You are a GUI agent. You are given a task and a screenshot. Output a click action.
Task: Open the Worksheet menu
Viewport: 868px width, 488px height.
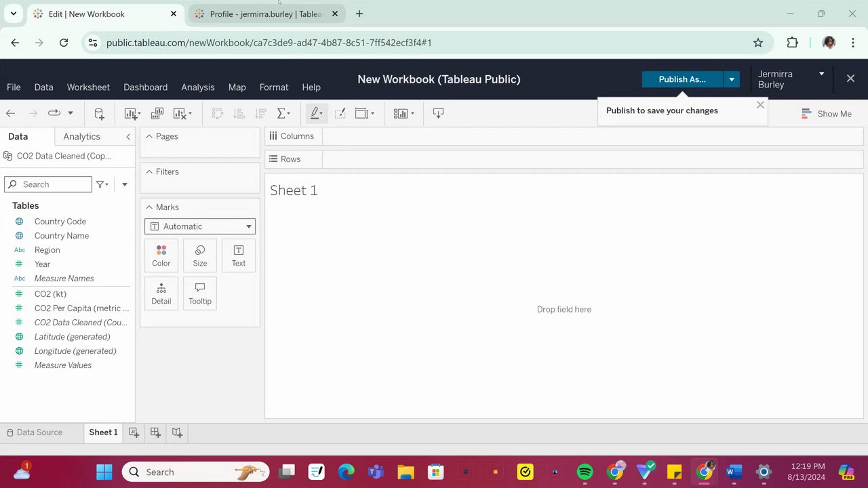(88, 87)
